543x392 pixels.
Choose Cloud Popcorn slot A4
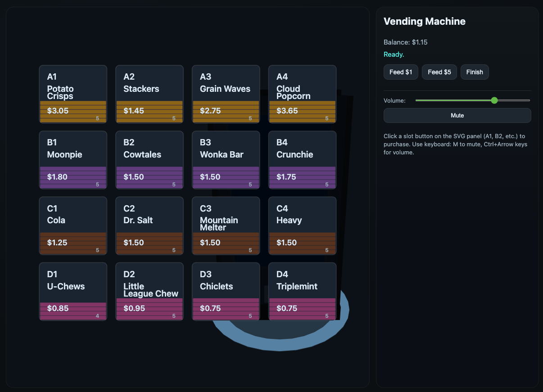pos(302,94)
